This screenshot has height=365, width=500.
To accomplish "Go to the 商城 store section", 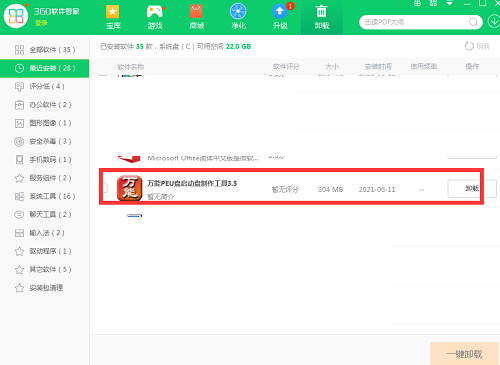I will coord(196,17).
